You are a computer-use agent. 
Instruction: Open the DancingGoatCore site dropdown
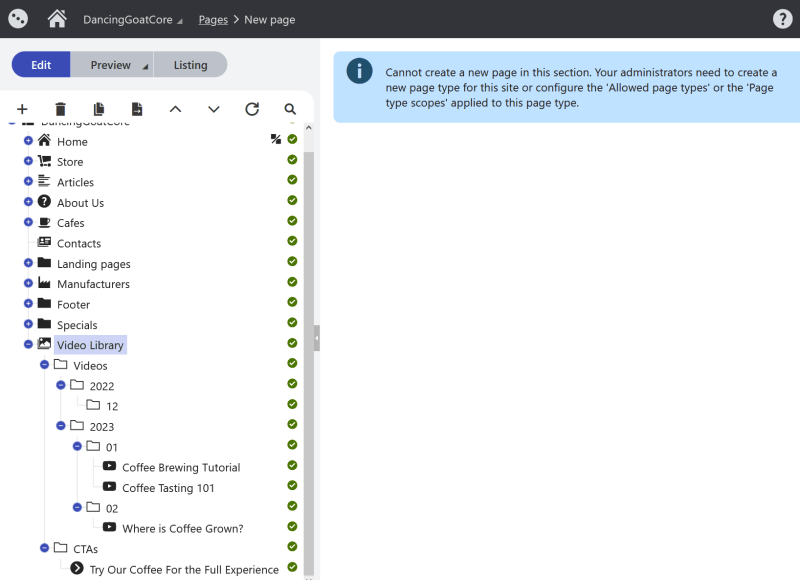pyautogui.click(x=133, y=20)
